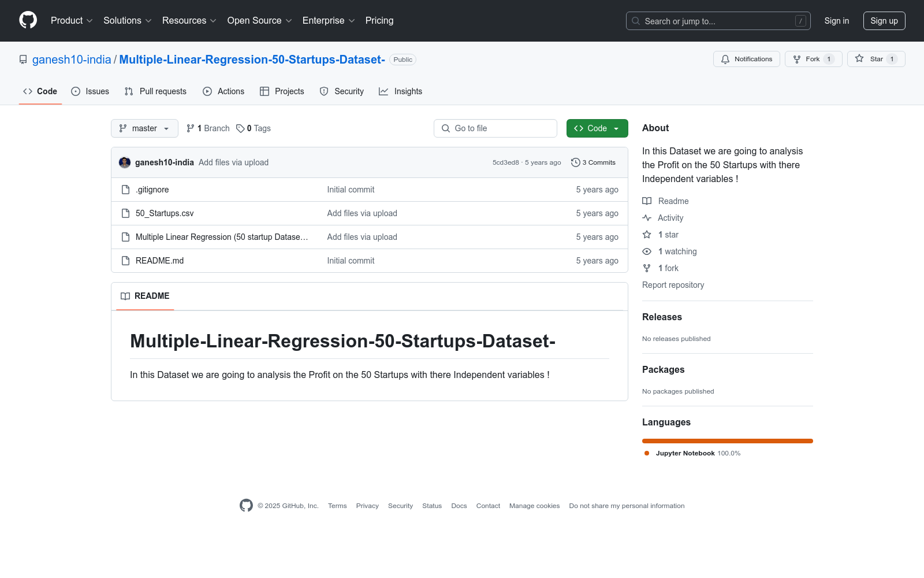Open the .gitignore file
The image size is (924, 578).
click(x=152, y=190)
